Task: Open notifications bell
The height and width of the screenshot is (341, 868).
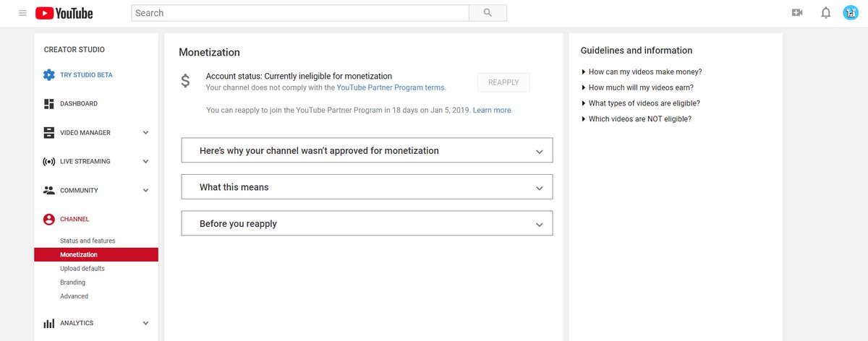Action: coord(825,13)
